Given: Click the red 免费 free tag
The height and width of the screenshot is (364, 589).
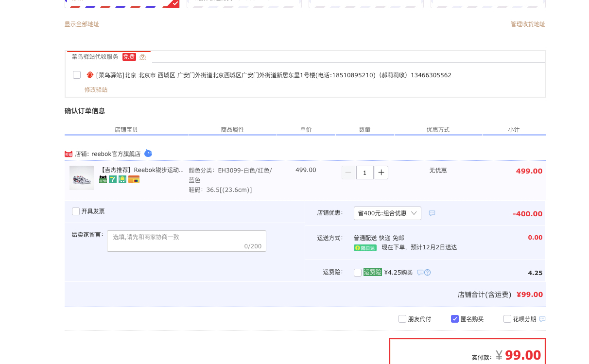Looking at the screenshot, I should (x=129, y=56).
